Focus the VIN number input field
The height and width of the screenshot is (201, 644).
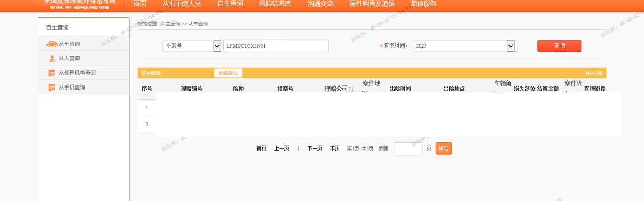click(276, 46)
